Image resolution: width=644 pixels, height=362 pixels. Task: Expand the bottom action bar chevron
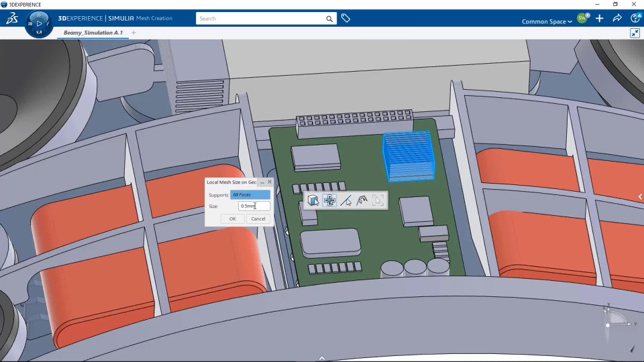tap(322, 358)
